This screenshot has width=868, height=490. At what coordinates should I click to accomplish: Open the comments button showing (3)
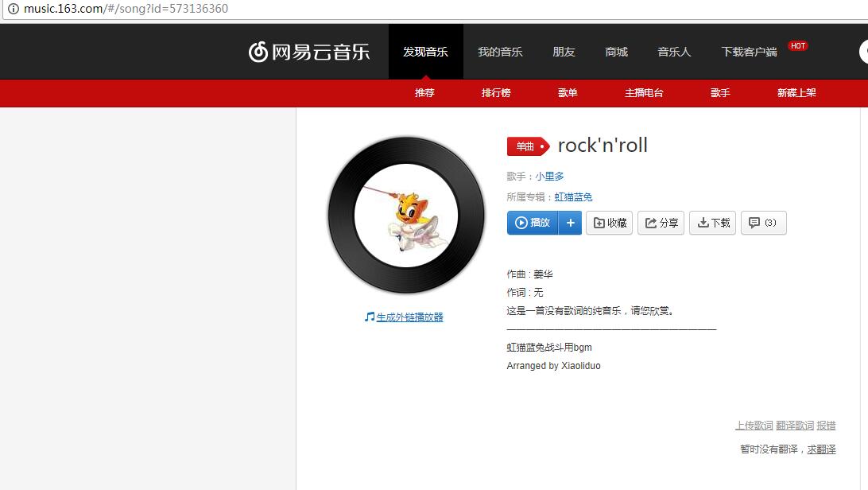pos(763,223)
